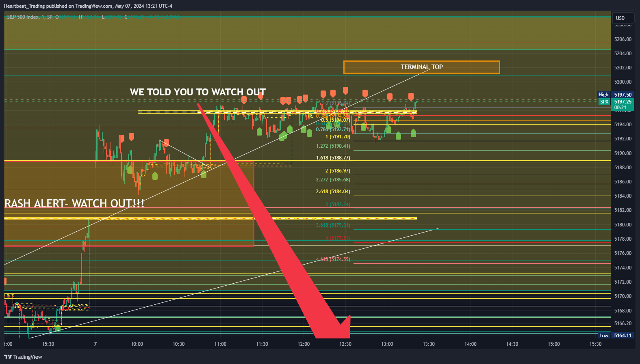Click 5176.00 on the price axis
Screen dimensions: 640x364
pos(623,253)
